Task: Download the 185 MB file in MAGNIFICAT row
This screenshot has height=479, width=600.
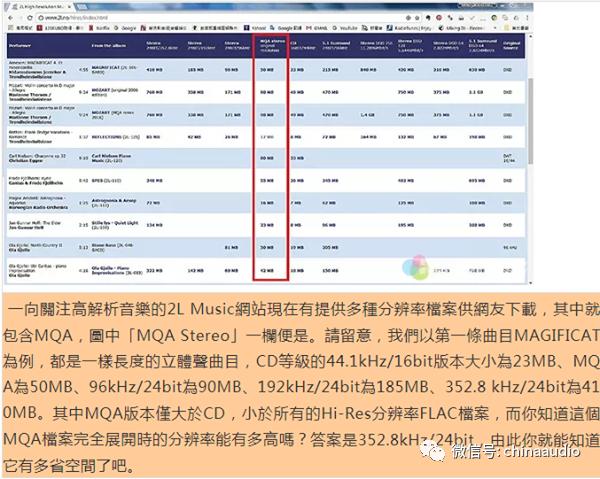Action: coord(196,70)
